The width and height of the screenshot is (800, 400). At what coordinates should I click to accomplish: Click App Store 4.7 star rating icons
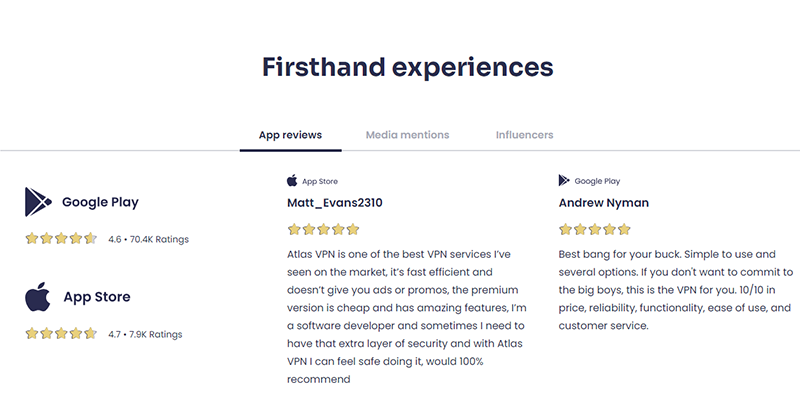[x=61, y=334]
